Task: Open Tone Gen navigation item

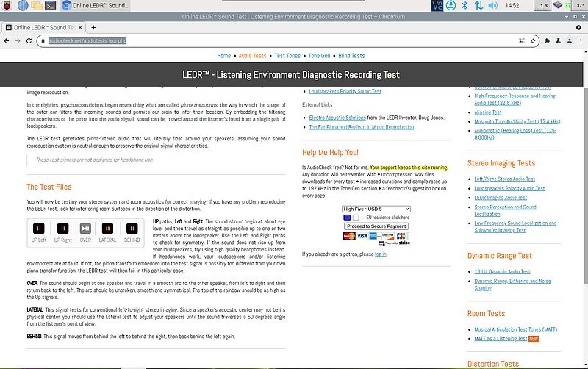Action: [319, 56]
